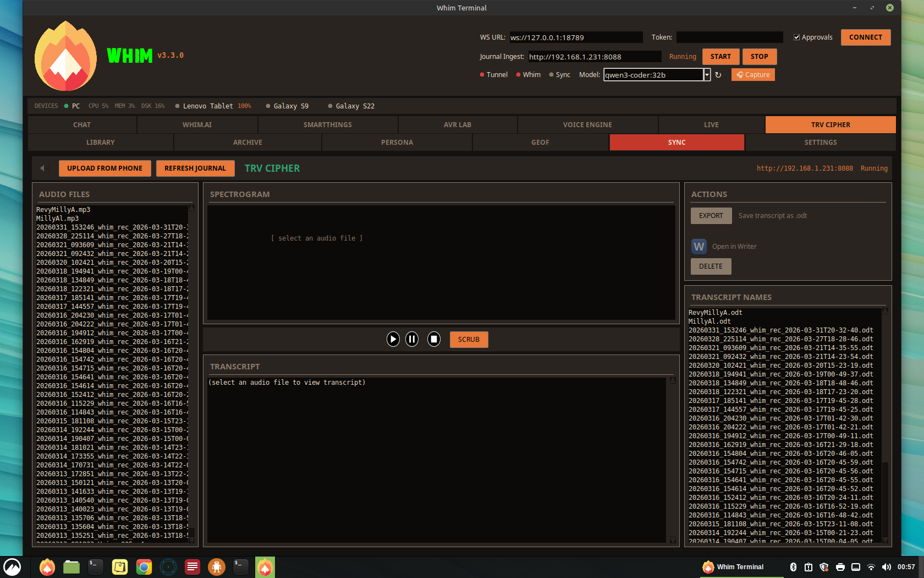Open the ARCHIVE tab
Viewport: 924px width, 578px height.
247,142
